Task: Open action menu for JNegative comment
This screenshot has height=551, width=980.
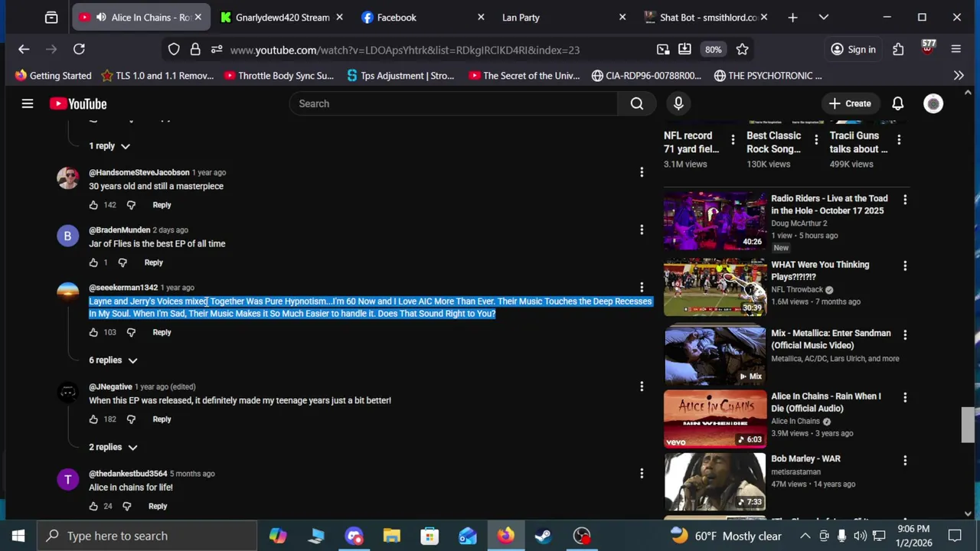Action: point(642,386)
